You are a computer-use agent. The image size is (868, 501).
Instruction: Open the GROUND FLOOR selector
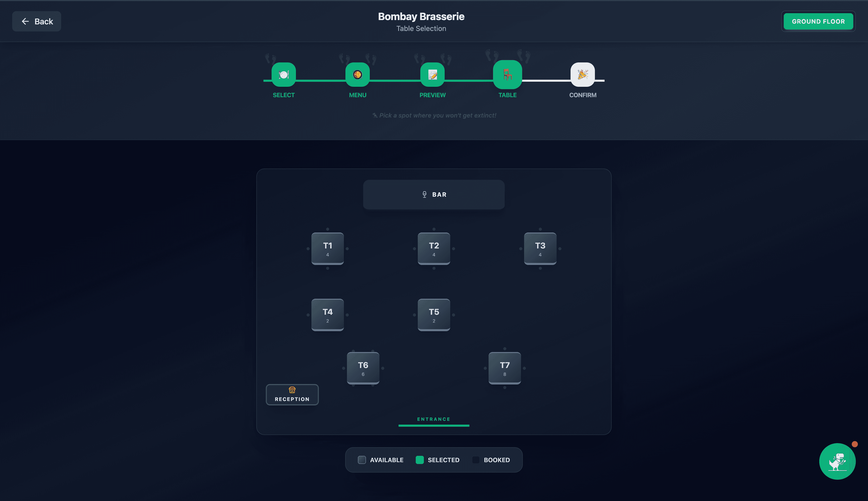tap(818, 21)
